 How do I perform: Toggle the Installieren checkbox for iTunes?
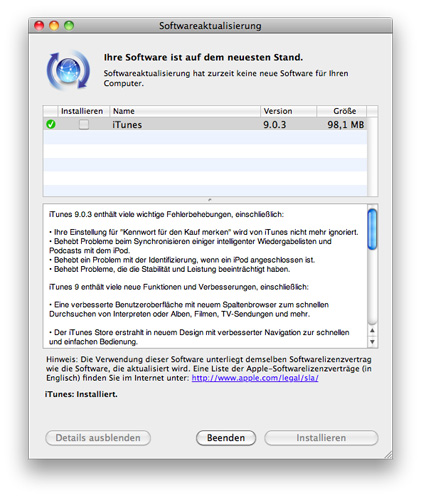coord(84,124)
